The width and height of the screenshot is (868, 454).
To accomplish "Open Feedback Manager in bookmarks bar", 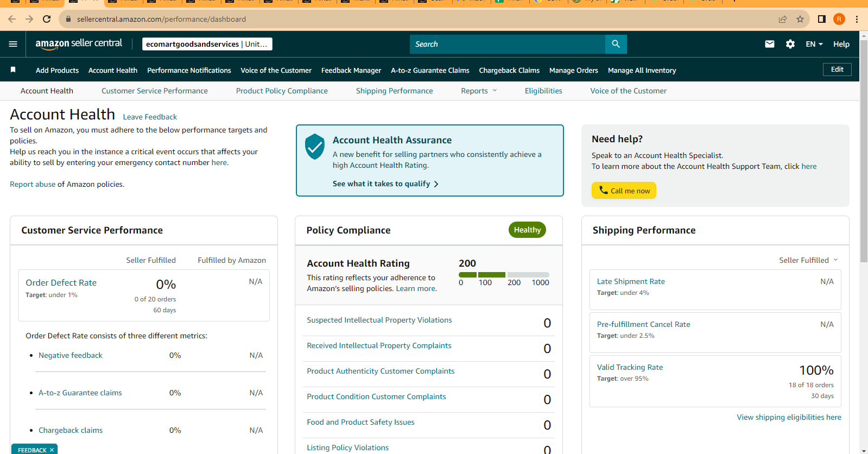I will [x=351, y=70].
